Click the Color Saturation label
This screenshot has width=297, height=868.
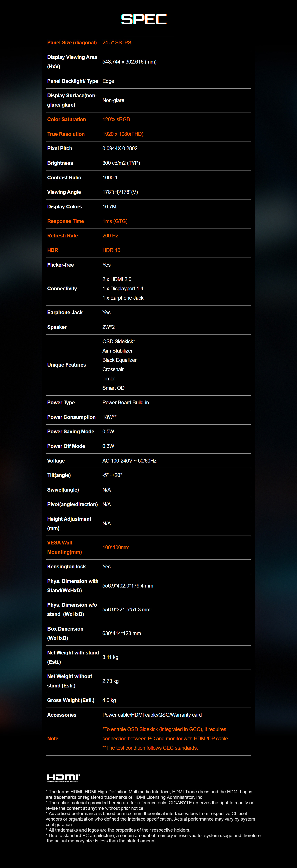tap(66, 120)
